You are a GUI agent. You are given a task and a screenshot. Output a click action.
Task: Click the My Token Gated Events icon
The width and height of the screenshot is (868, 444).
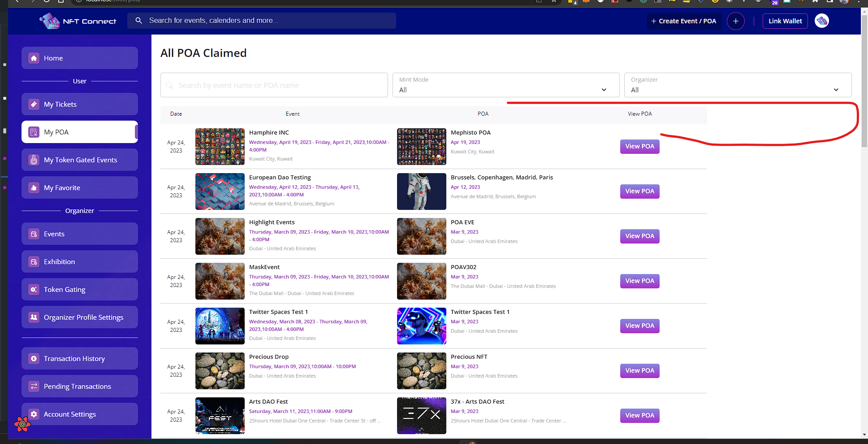(x=34, y=160)
